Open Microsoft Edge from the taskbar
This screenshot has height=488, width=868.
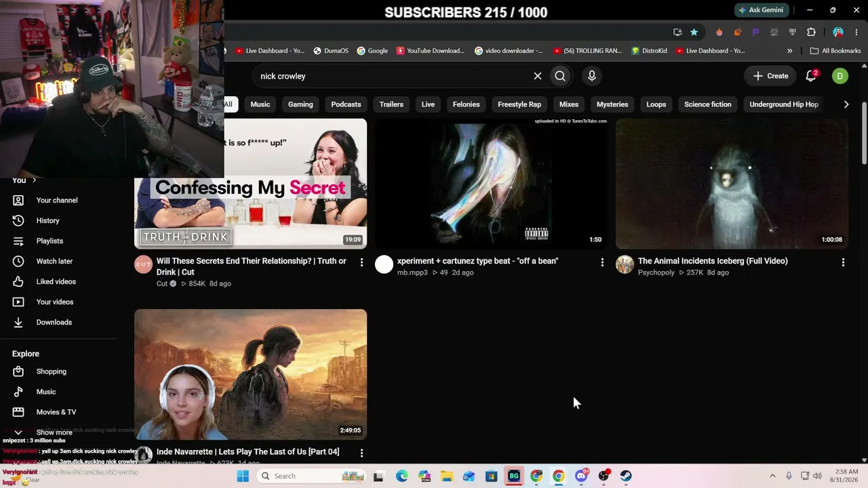[402, 476]
